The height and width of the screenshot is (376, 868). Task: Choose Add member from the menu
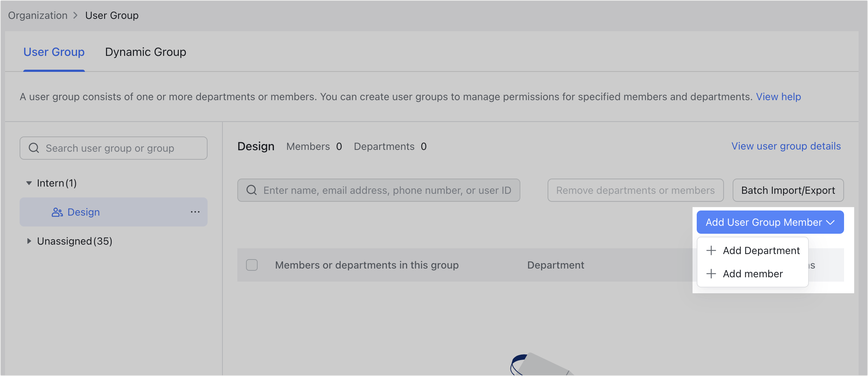(753, 274)
